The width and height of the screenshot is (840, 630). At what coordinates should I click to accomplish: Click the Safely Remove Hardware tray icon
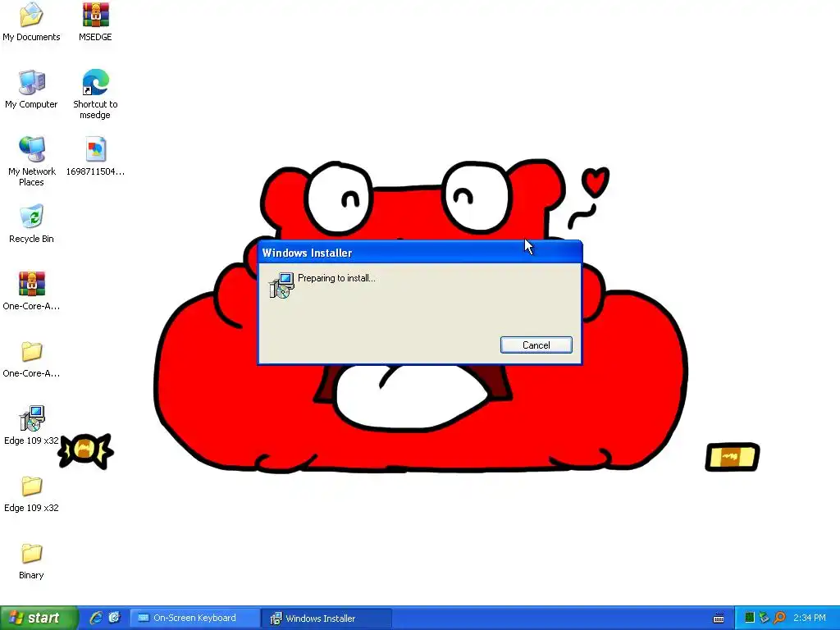(x=764, y=618)
